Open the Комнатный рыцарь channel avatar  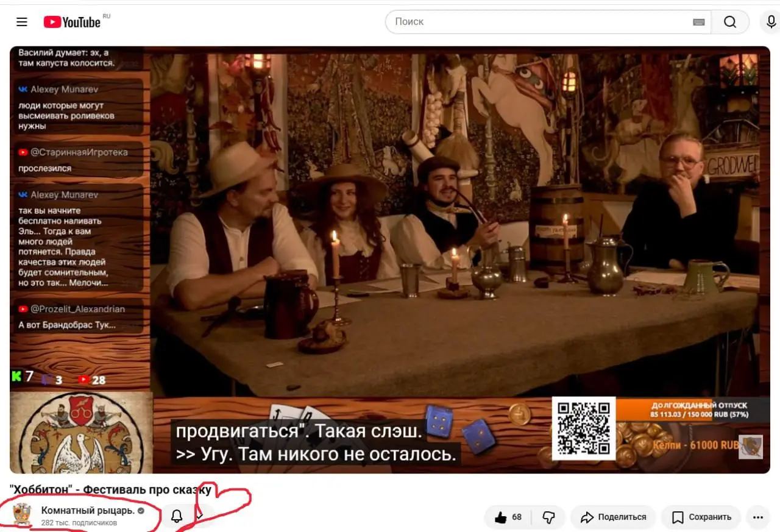[22, 516]
